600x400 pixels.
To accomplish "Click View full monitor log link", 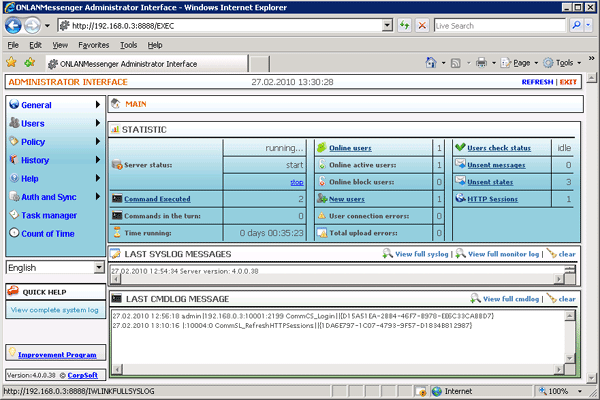I will point(504,254).
